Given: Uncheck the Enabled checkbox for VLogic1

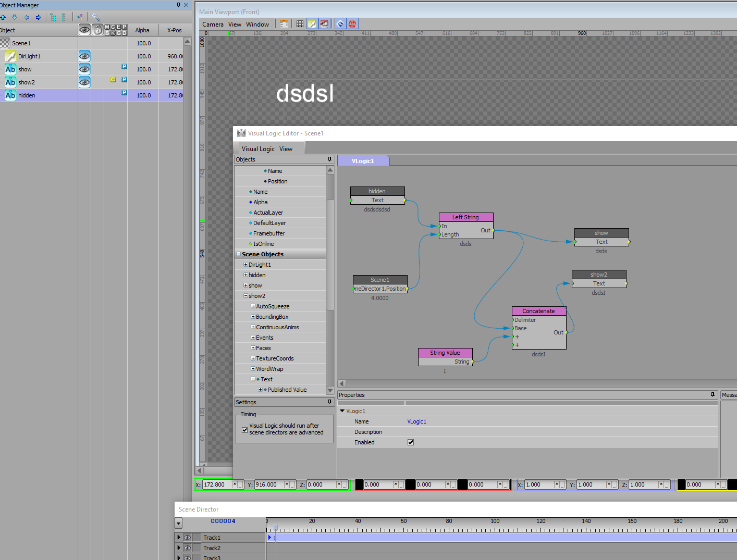Looking at the screenshot, I should click(411, 442).
